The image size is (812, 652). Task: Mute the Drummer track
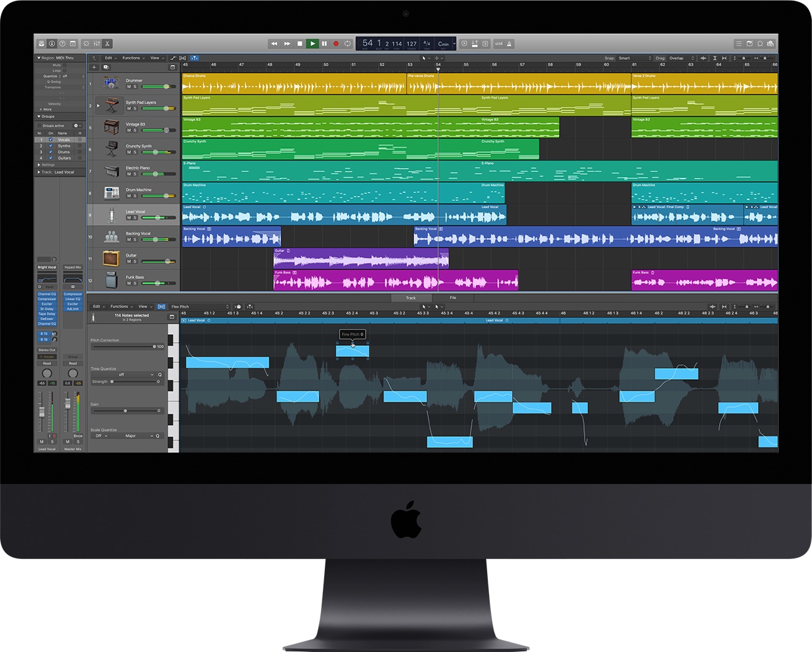[x=129, y=87]
